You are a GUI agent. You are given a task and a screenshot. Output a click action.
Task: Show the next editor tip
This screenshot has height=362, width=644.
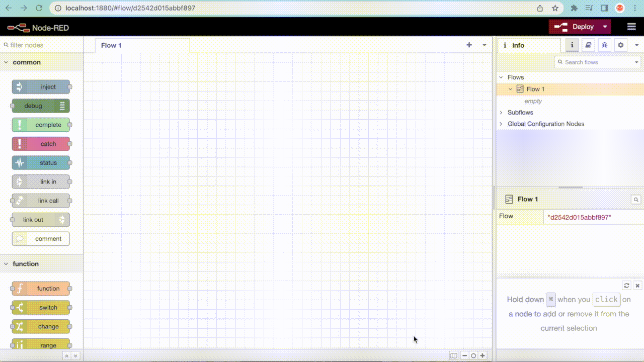tap(626, 285)
